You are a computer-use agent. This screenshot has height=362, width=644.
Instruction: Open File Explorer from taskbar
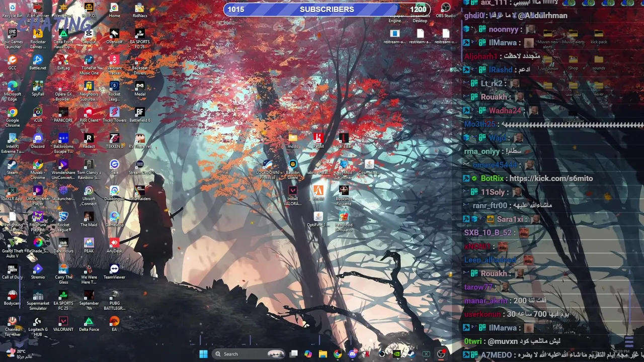pyautogui.click(x=323, y=354)
